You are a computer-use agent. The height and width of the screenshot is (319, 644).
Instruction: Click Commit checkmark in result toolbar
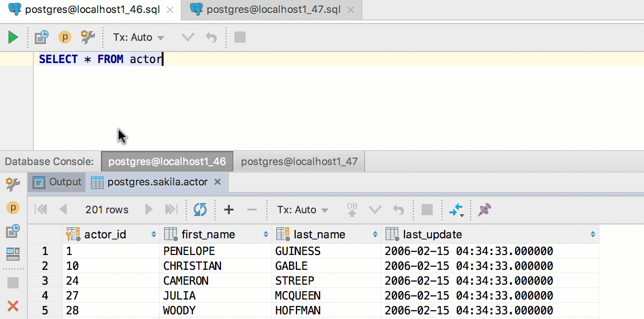tap(375, 210)
